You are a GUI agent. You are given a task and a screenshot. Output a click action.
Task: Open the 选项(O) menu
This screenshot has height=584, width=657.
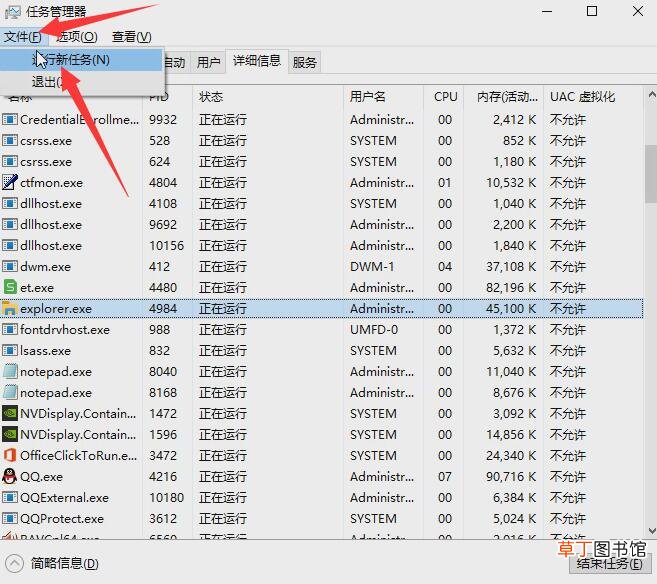tap(77, 37)
